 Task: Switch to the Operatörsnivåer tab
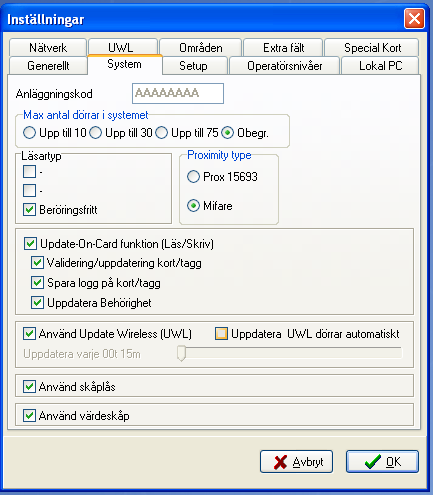[x=284, y=66]
